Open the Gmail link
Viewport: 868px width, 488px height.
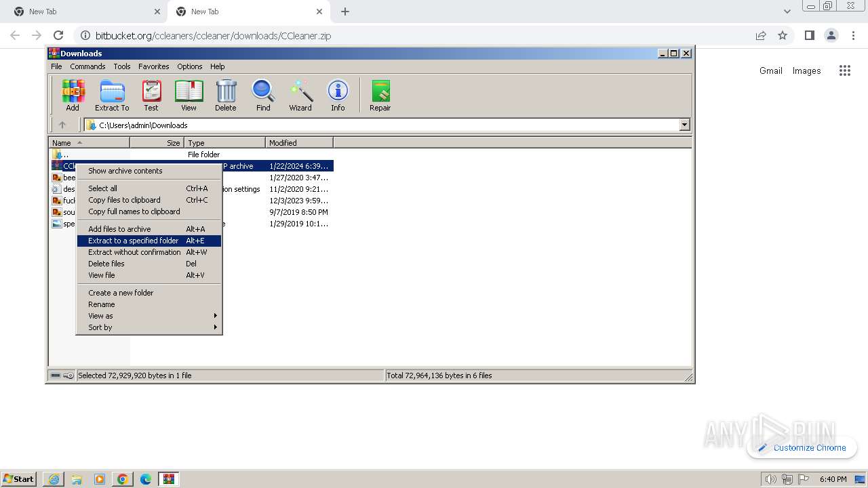click(771, 70)
